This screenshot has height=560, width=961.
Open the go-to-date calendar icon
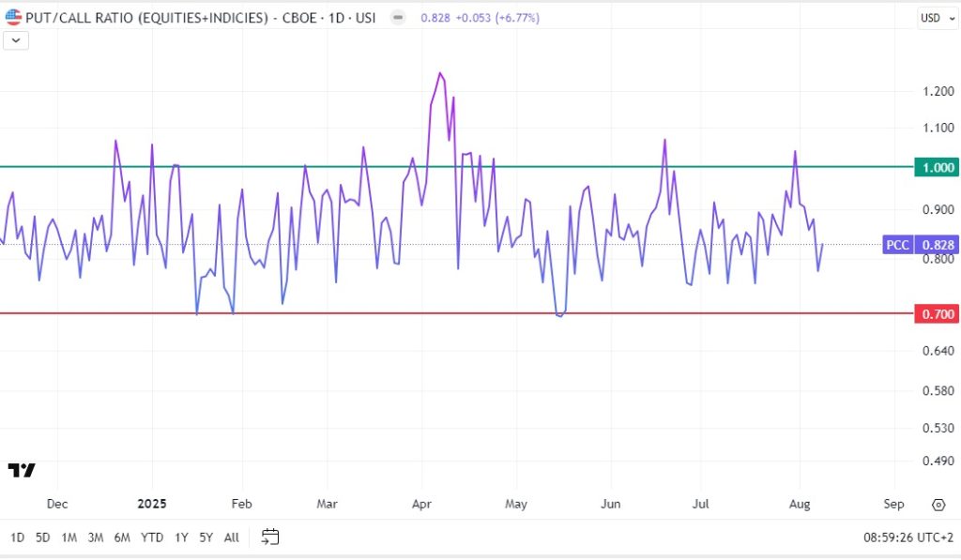[270, 537]
